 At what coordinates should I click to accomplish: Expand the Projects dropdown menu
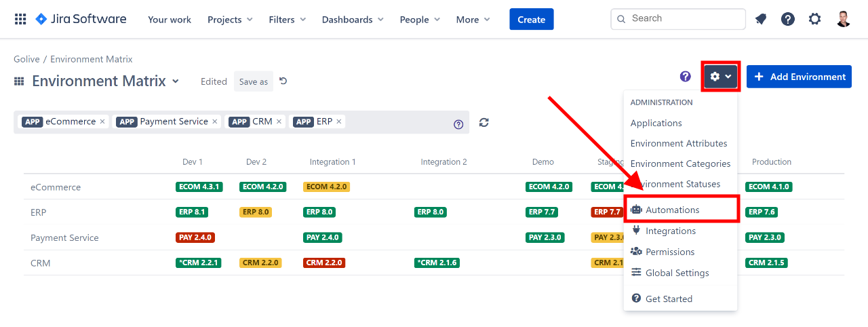[230, 20]
